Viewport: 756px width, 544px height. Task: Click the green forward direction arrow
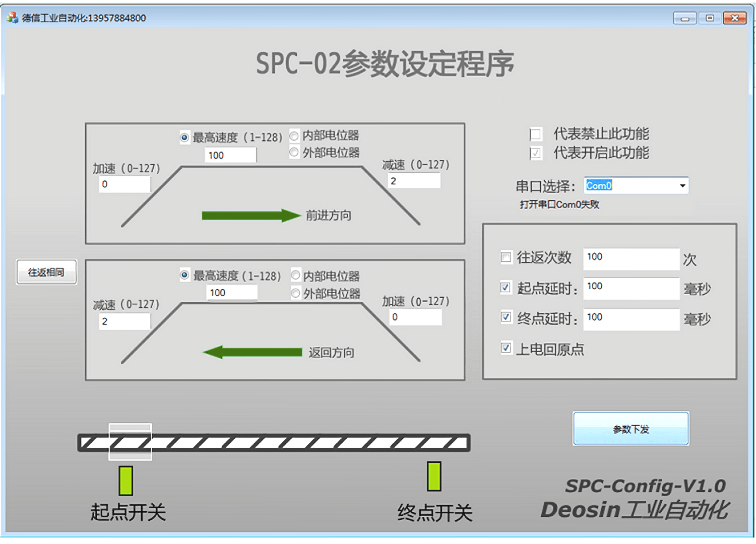[250, 216]
